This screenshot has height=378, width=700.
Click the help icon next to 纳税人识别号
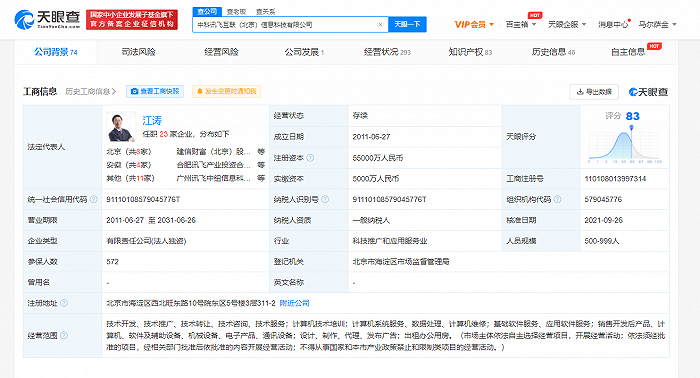click(x=325, y=199)
